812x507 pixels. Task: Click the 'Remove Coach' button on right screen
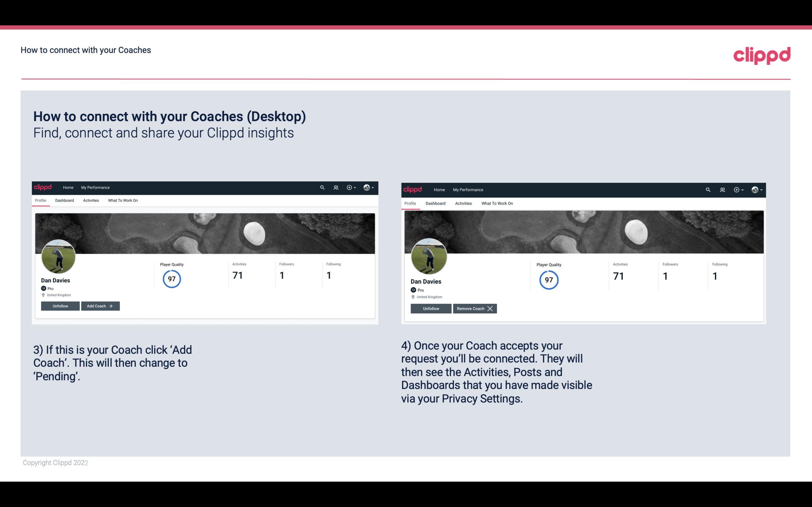click(x=475, y=308)
